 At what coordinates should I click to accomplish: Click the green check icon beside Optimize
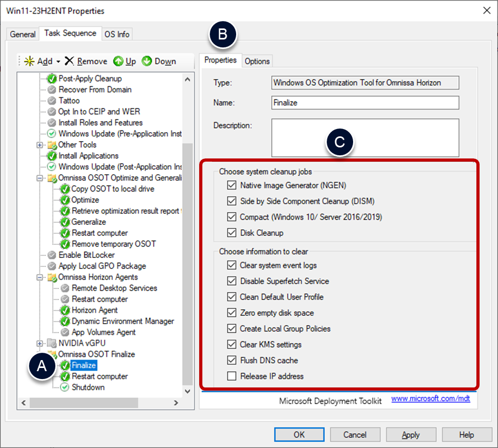tap(65, 200)
